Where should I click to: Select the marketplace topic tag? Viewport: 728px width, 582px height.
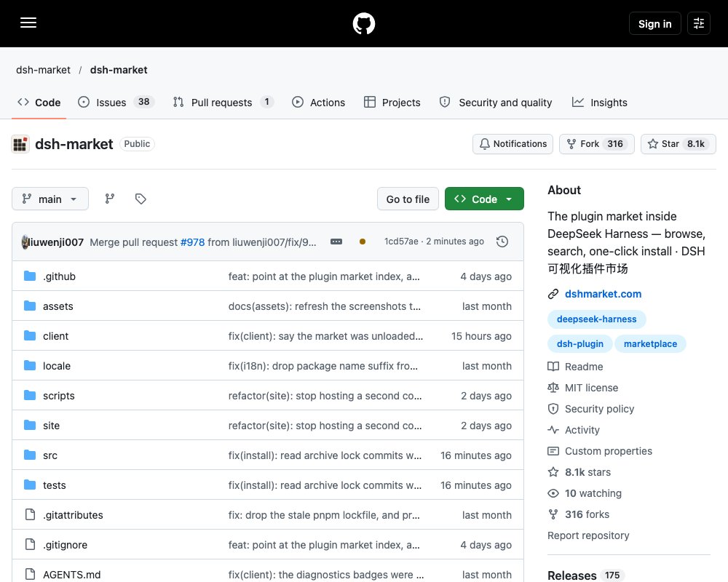(x=650, y=344)
